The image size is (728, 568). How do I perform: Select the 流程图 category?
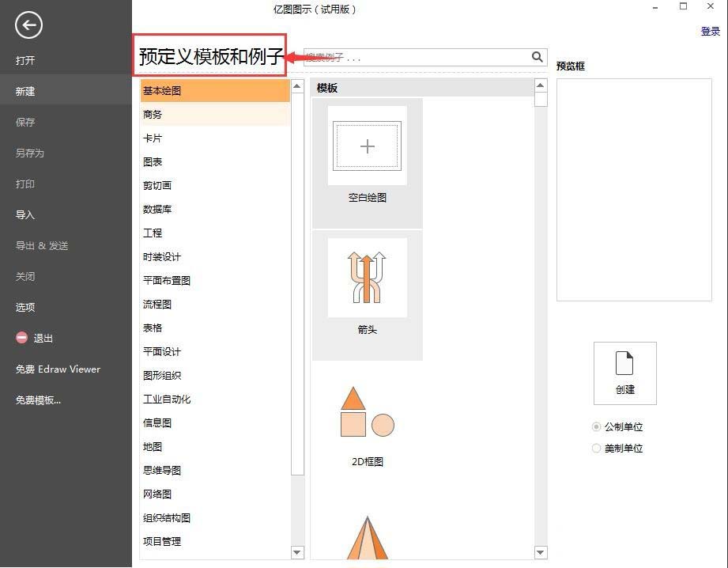(215, 304)
